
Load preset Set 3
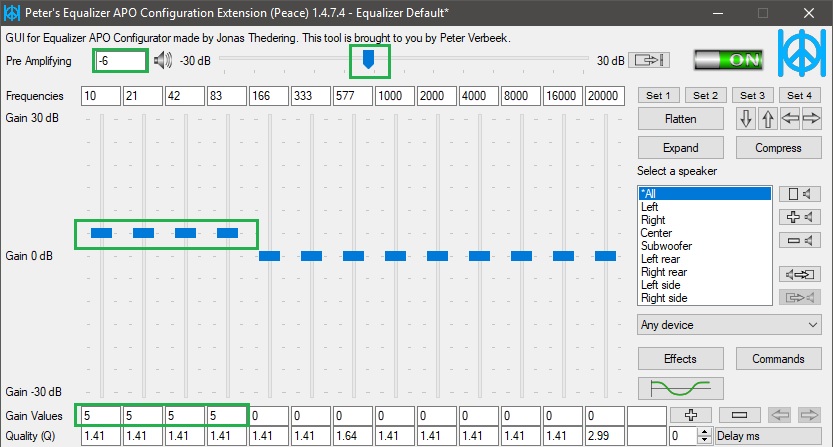pos(752,96)
